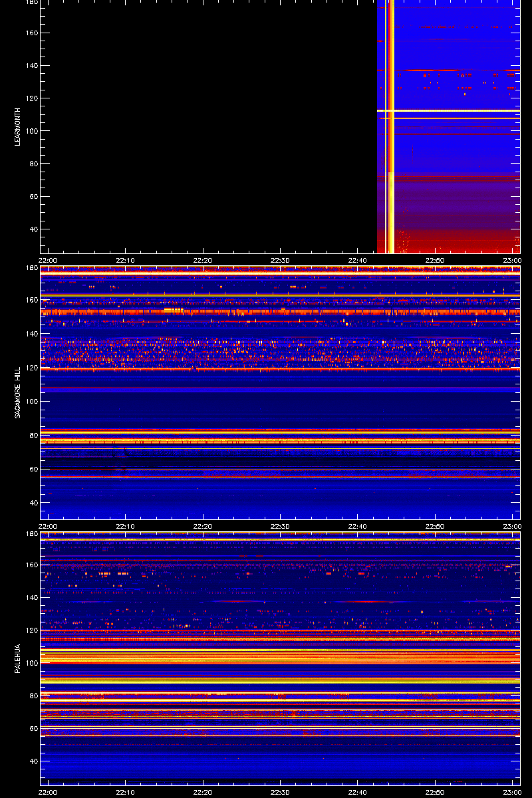This screenshot has height=798, width=532.
Task: Click the LEARMONTH station axis label
Action: 18,126
